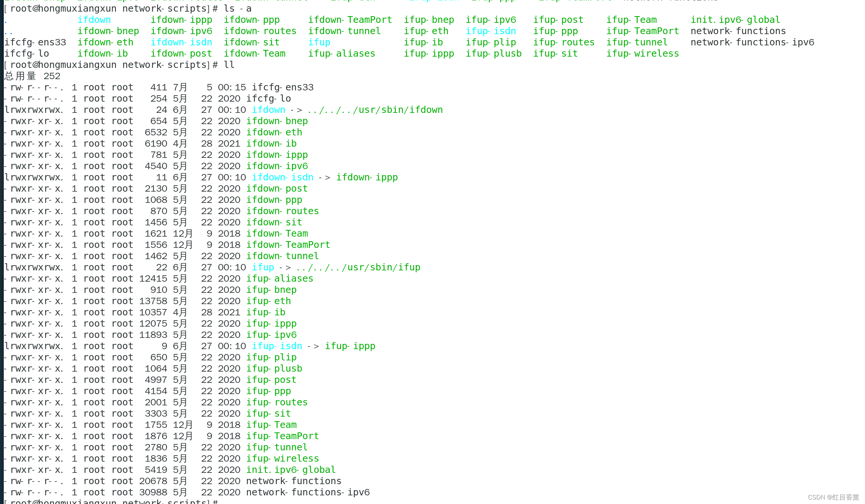Click ifdown-isdn symlink entry in ll output

coord(282,177)
